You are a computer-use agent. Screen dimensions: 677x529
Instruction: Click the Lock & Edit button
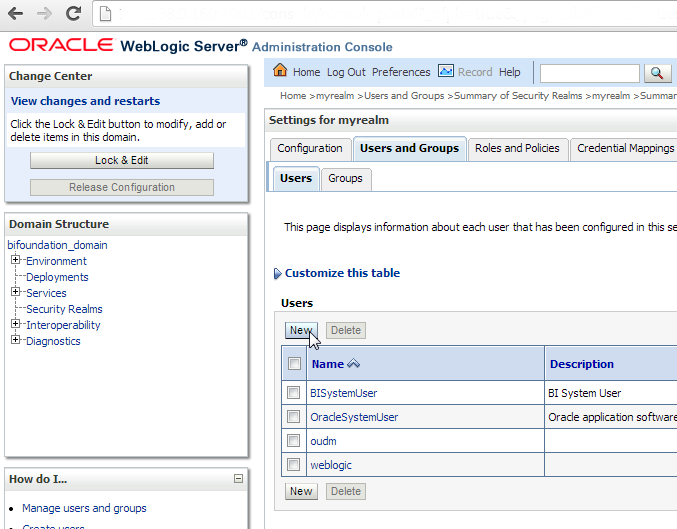point(122,160)
